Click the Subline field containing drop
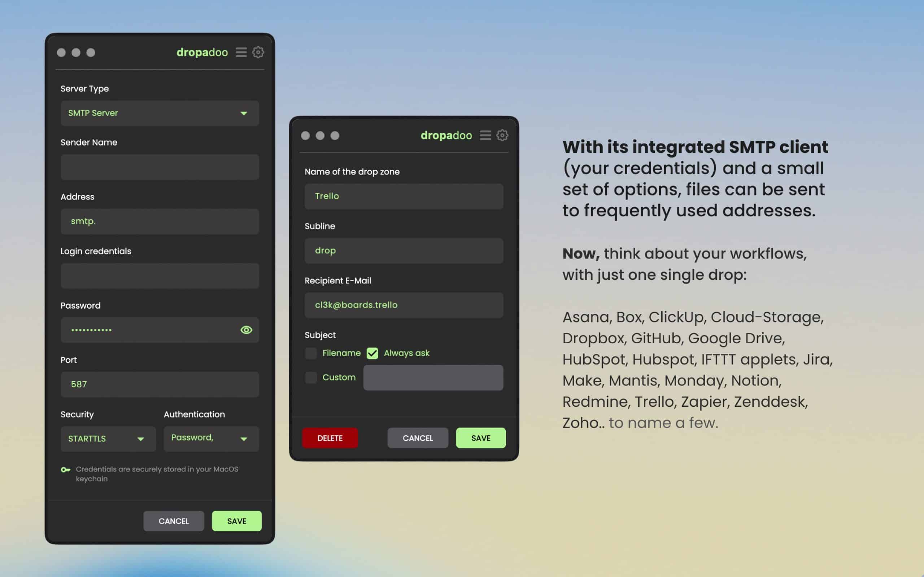The image size is (924, 577). click(404, 251)
